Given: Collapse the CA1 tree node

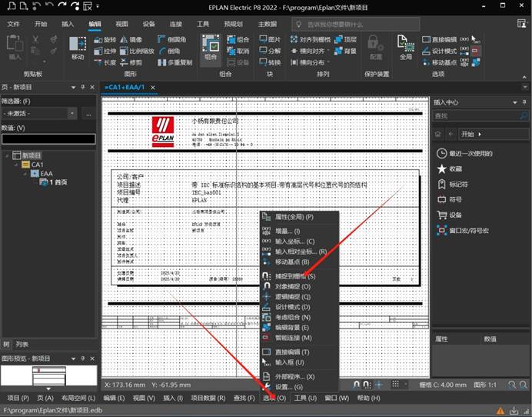Looking at the screenshot, I should (x=16, y=165).
